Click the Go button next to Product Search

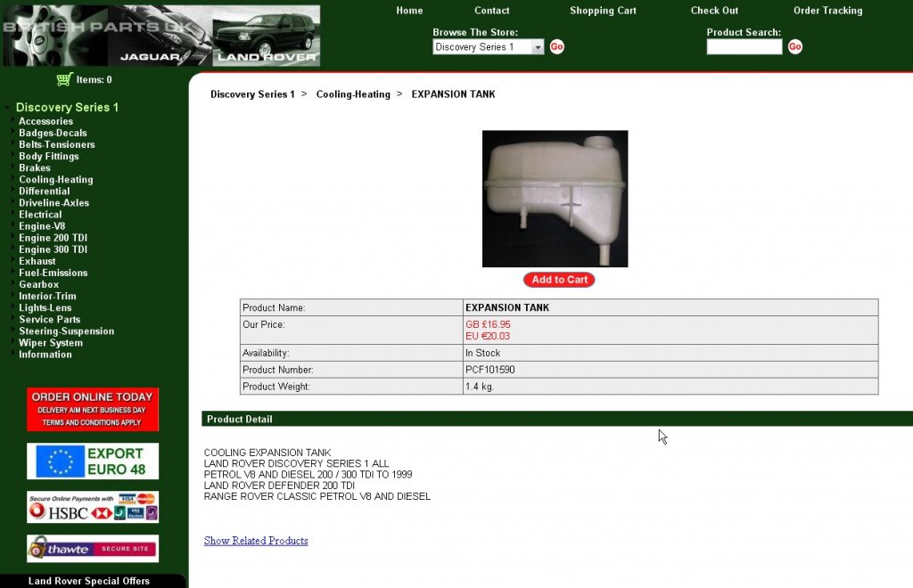[794, 46]
